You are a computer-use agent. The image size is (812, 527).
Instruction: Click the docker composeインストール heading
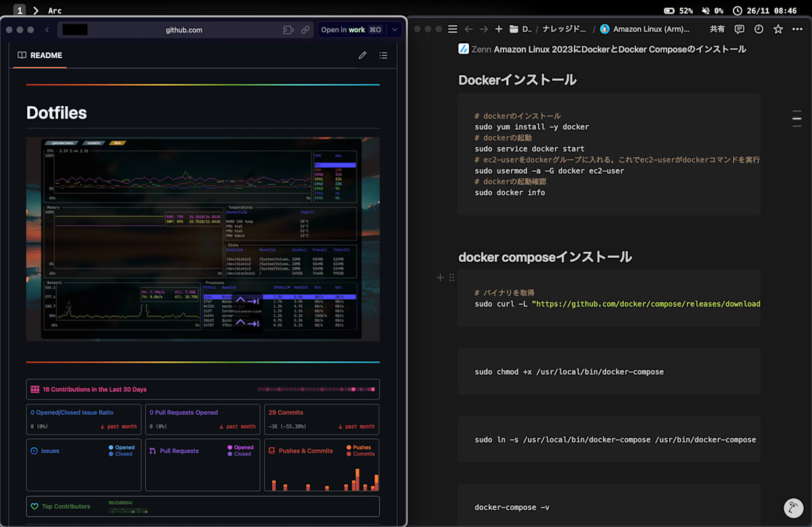pos(545,257)
